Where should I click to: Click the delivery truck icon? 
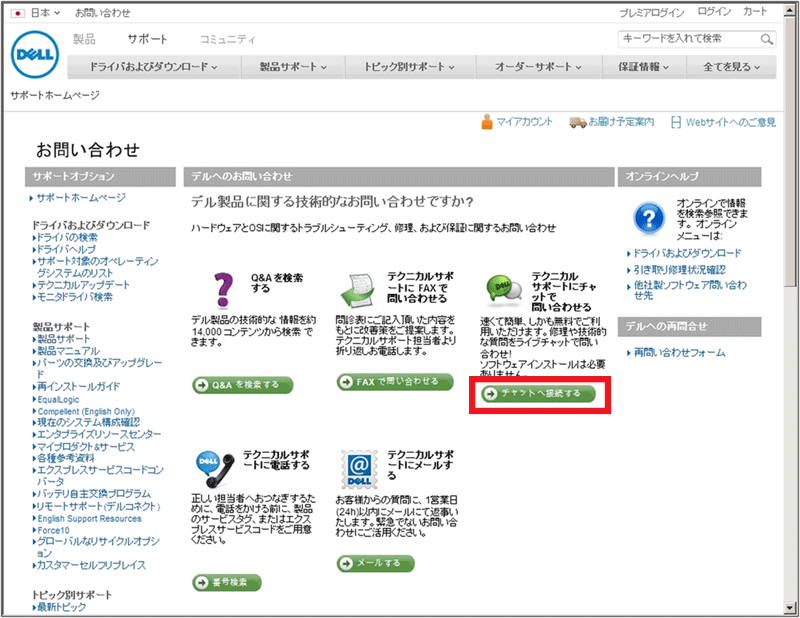click(577, 122)
